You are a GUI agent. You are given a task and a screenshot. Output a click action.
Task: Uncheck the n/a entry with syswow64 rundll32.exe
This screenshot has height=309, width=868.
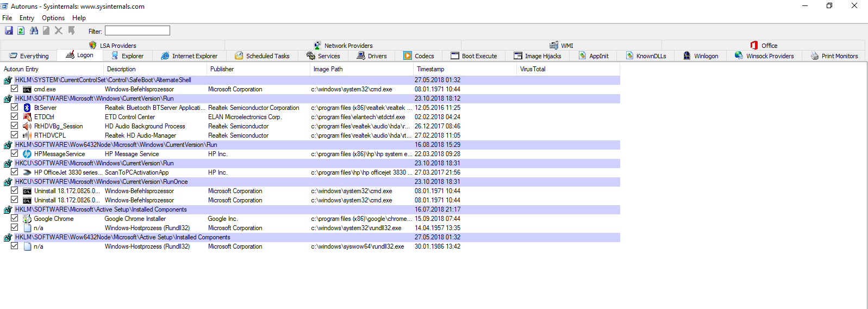pyautogui.click(x=15, y=246)
